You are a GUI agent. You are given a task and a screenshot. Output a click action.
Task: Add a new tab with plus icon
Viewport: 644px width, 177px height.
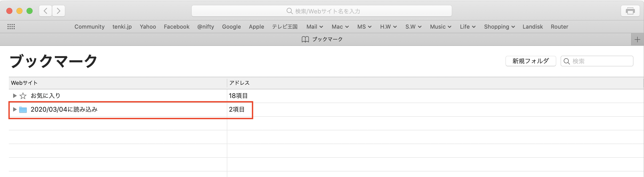pyautogui.click(x=637, y=40)
